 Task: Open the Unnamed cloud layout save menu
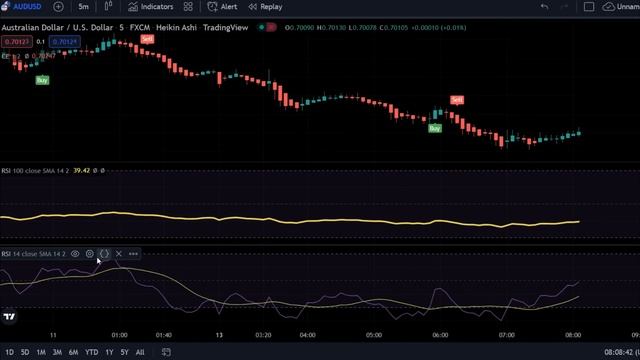pyautogui.click(x=621, y=7)
